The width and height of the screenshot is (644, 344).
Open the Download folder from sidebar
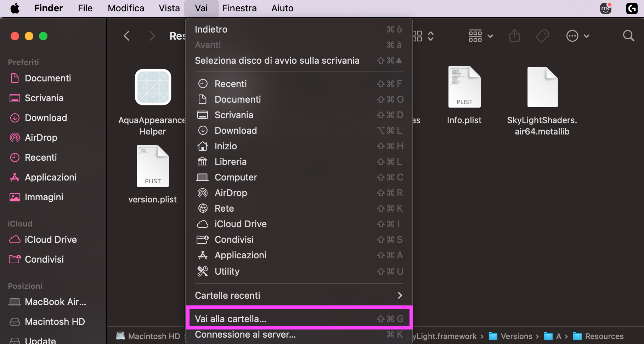pos(46,117)
